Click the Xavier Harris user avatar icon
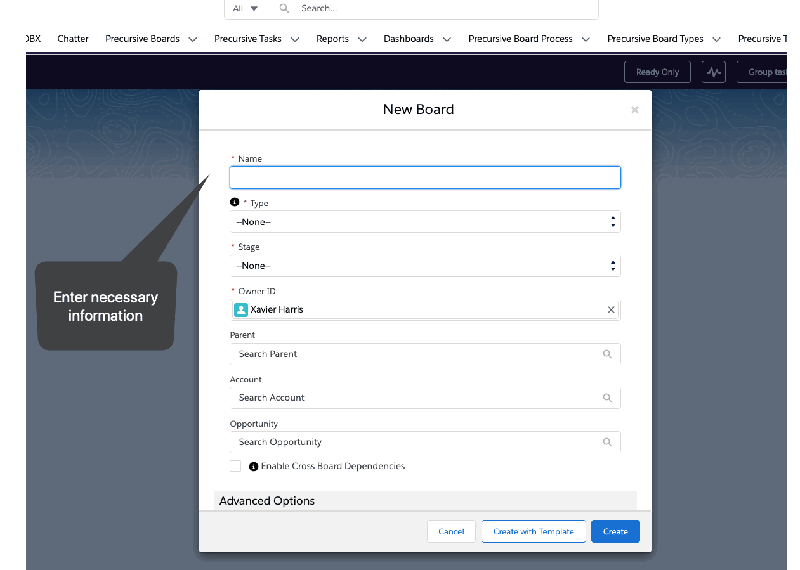The width and height of the screenshot is (800, 570). pyautogui.click(x=241, y=310)
